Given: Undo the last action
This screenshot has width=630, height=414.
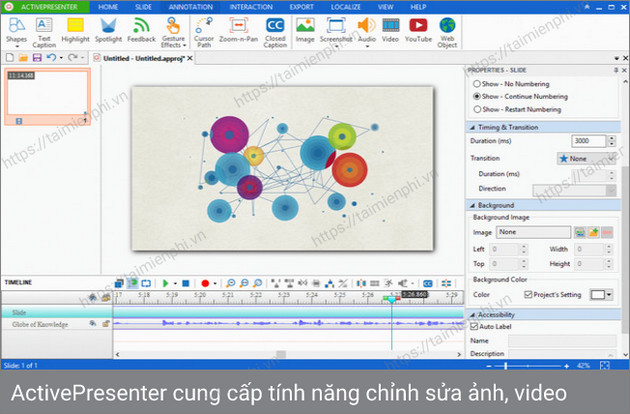Looking at the screenshot, I should click(x=51, y=58).
